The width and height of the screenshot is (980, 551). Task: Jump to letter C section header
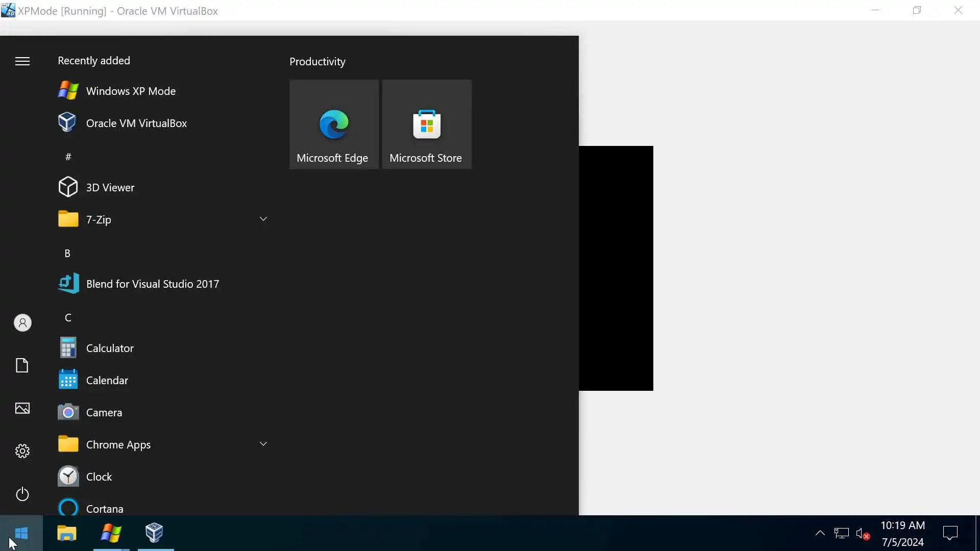click(x=68, y=318)
